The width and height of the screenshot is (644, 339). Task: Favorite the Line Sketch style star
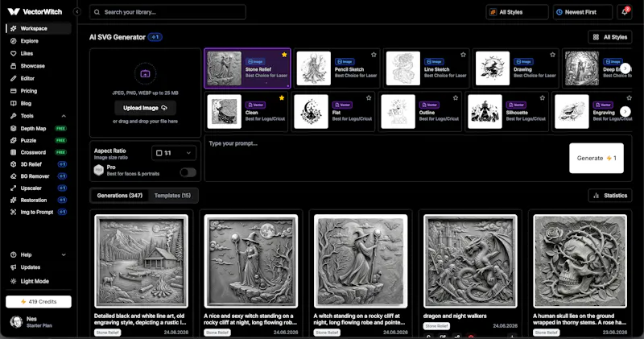click(464, 55)
